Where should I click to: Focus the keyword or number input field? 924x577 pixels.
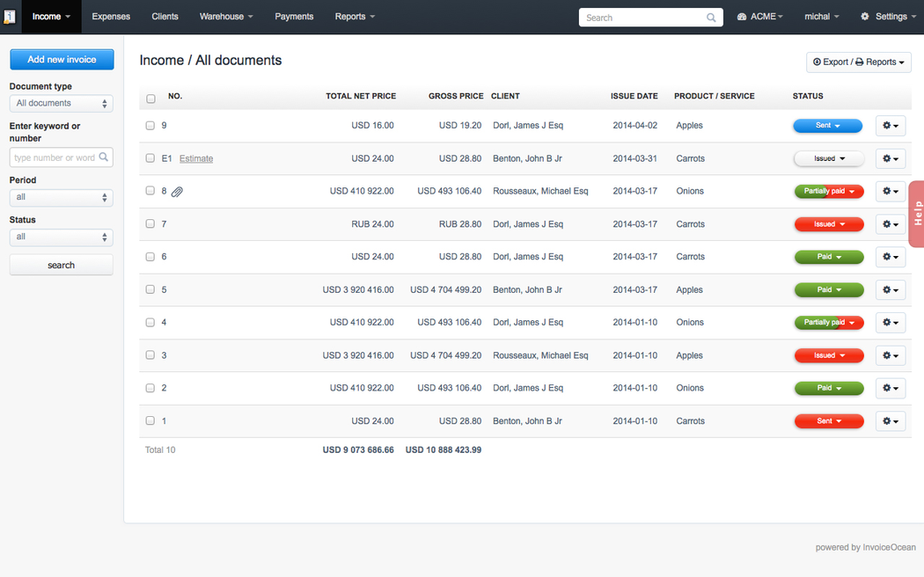pyautogui.click(x=55, y=157)
